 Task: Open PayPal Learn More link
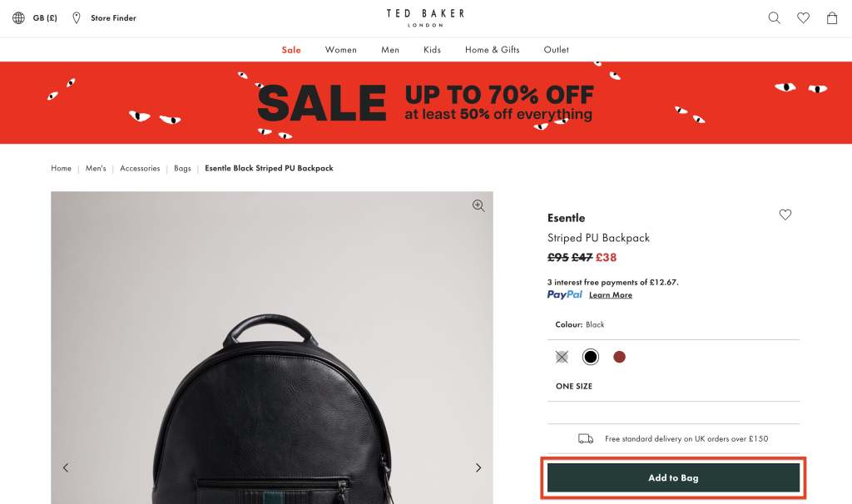tap(611, 295)
